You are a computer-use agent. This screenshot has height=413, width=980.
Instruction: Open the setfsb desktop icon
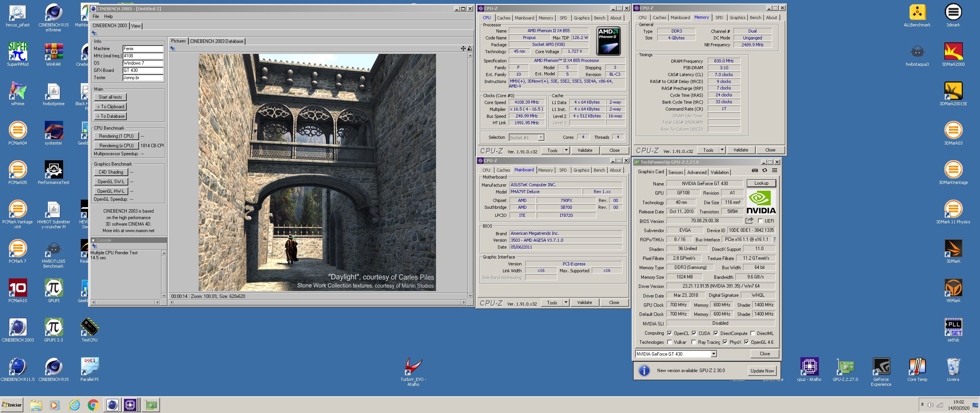point(953,330)
